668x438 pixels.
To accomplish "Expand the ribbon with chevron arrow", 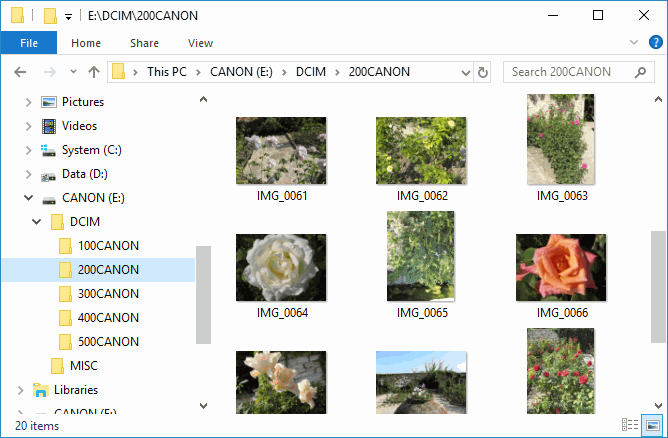I will 633,43.
